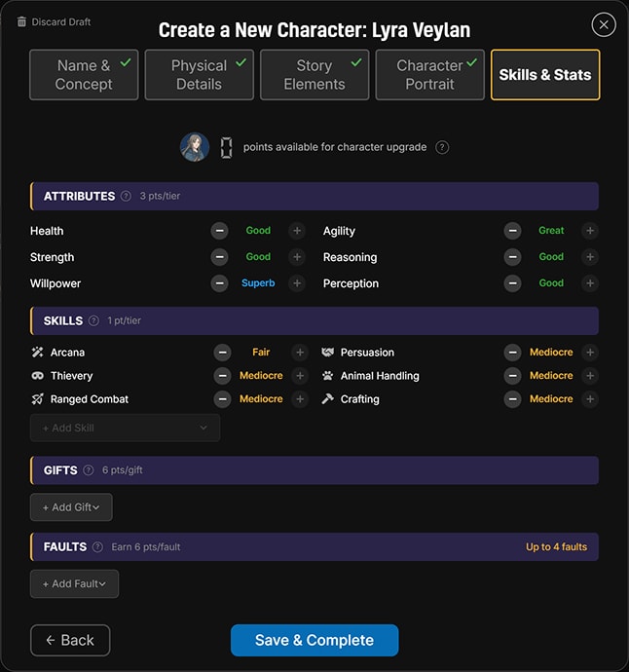Click the points available counter digit
Viewport: 629px width, 672px height.
pos(226,148)
